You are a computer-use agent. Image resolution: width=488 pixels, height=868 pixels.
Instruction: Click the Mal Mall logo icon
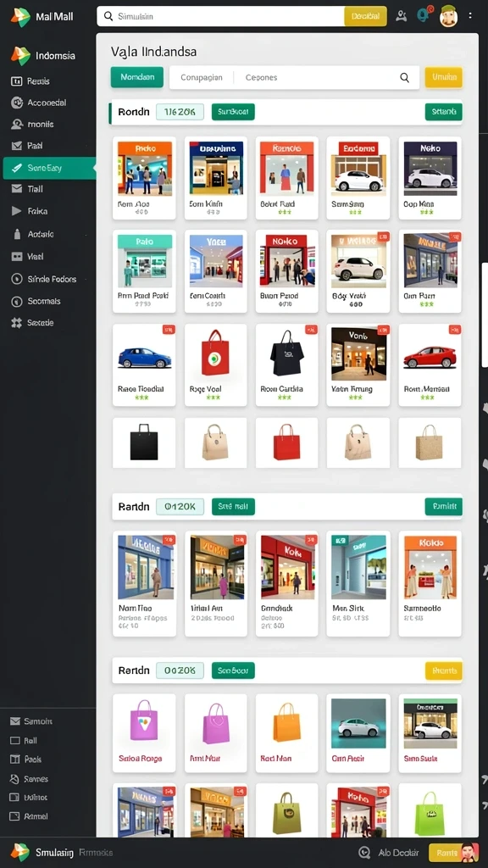click(x=20, y=17)
